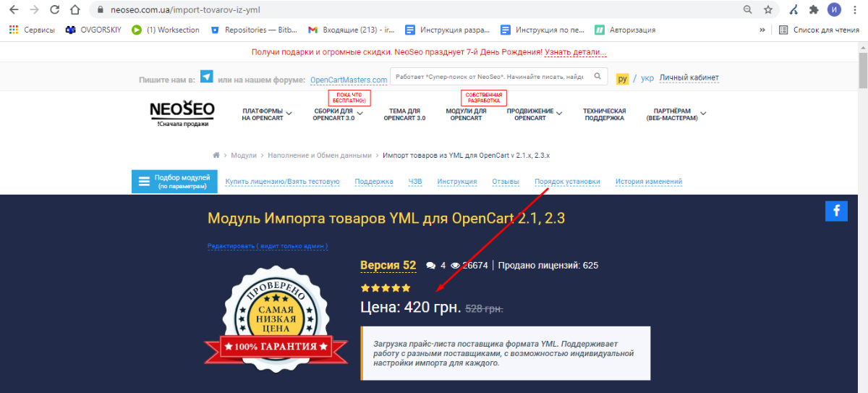Viewport: 868px width, 393px height.
Task: Click the Подбор модулей blue button
Action: click(x=174, y=182)
